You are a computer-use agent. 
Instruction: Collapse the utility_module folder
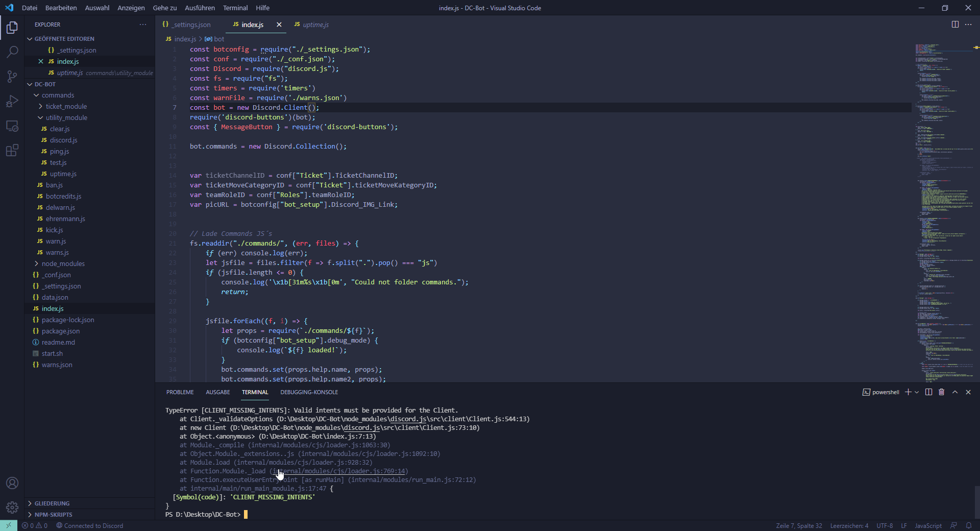point(66,117)
